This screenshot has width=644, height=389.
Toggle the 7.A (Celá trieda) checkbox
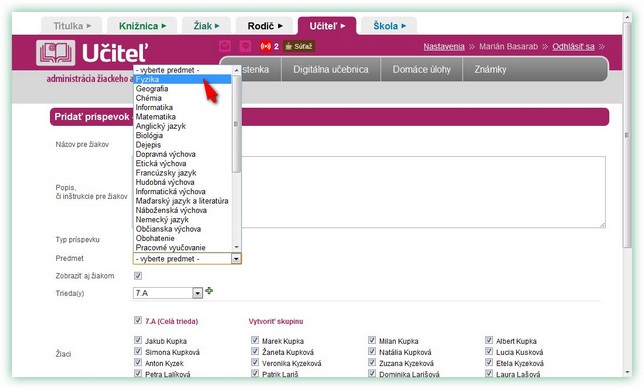pyautogui.click(x=138, y=320)
